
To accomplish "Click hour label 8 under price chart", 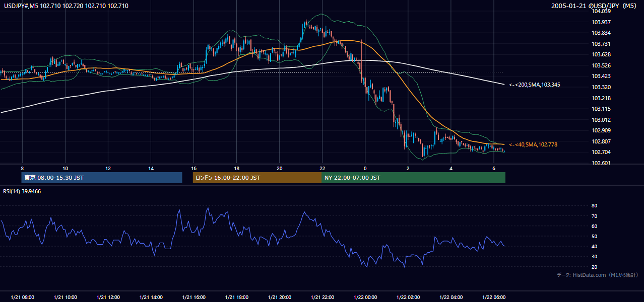I will pyautogui.click(x=22, y=168).
